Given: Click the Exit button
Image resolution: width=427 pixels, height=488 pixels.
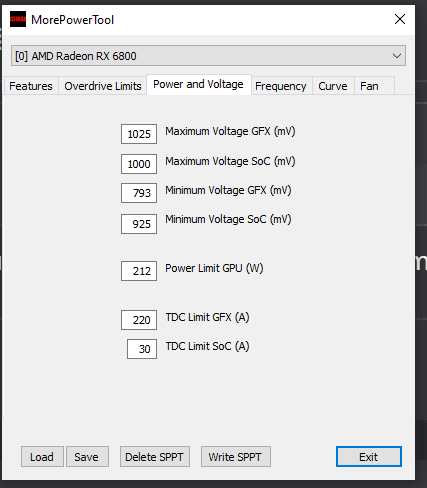Looking at the screenshot, I should 369,457.
